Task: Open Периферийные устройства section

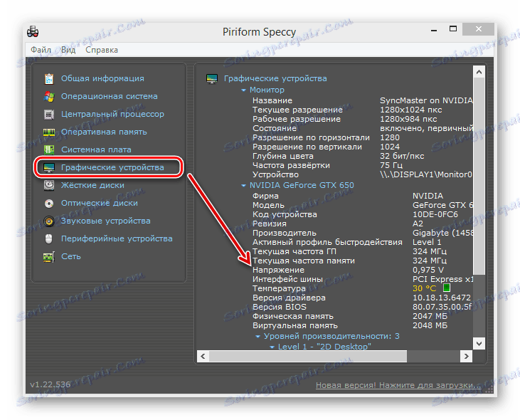Action: pyautogui.click(x=117, y=239)
